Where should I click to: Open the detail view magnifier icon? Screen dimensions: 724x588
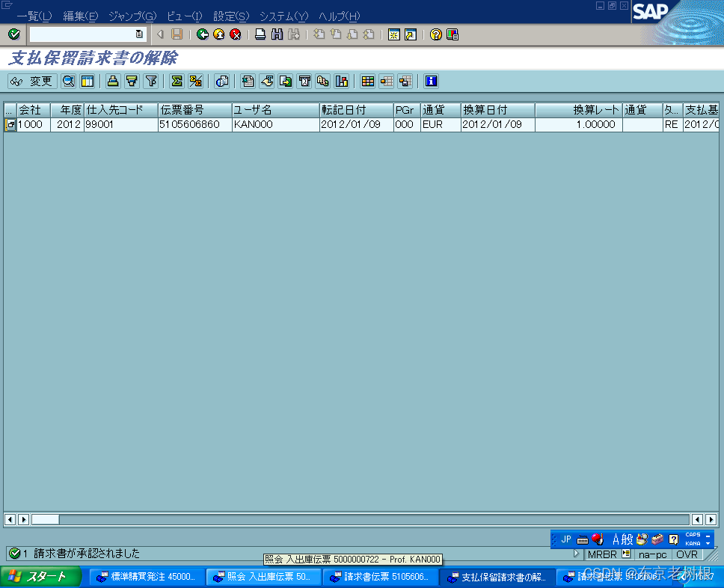(x=69, y=82)
